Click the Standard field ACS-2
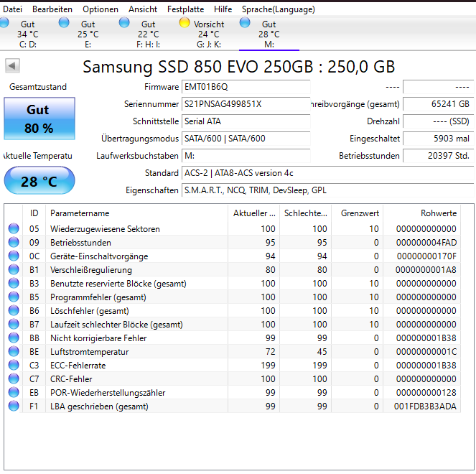The height and width of the screenshot is (474, 476). click(x=328, y=173)
